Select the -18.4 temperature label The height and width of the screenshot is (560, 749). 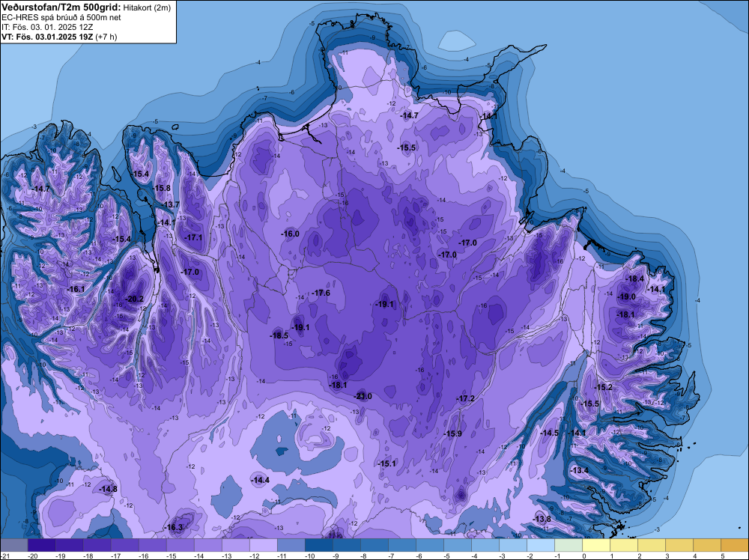pos(635,279)
